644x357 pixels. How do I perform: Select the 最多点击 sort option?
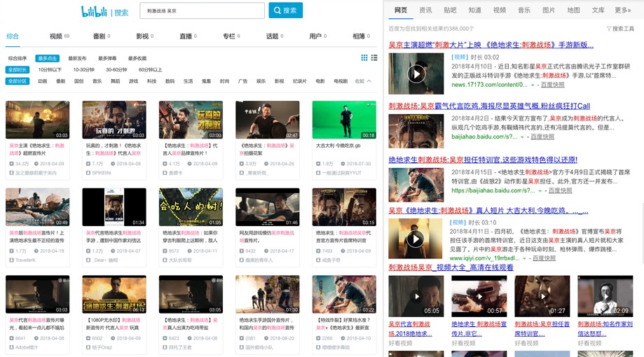(47, 58)
